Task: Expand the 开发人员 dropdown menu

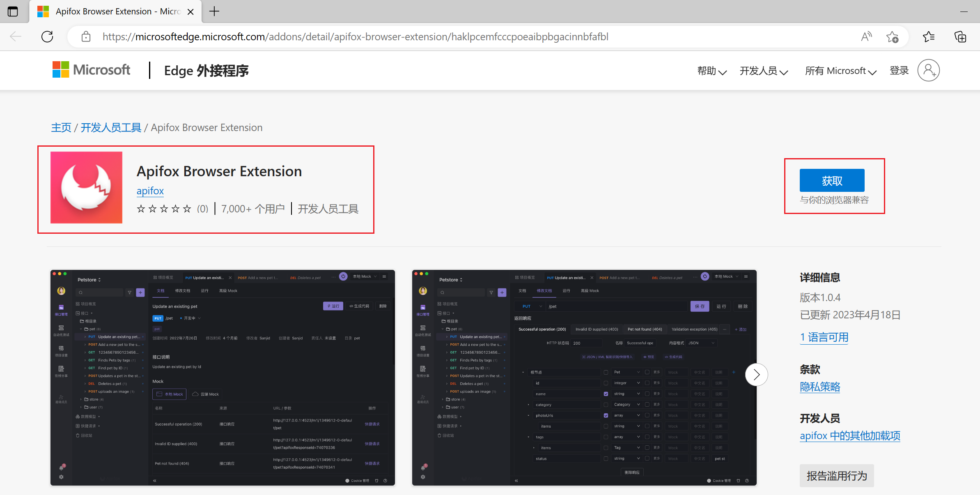Action: click(763, 71)
